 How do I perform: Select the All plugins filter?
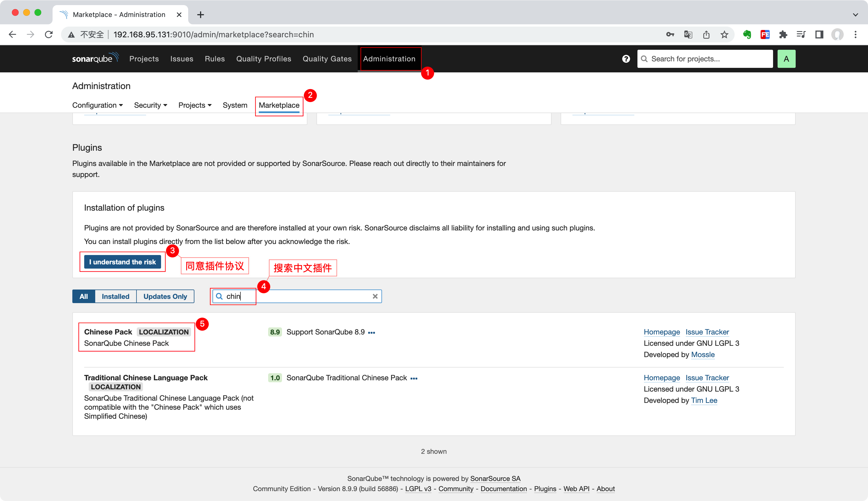(x=84, y=296)
